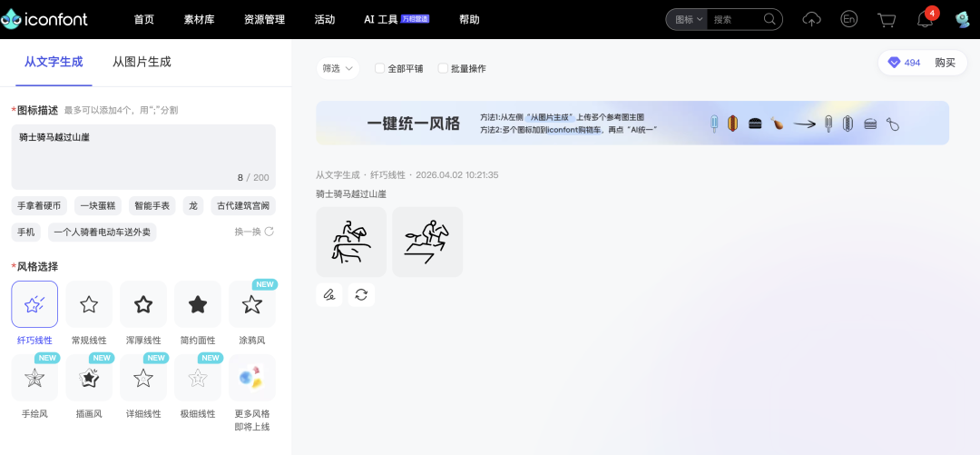Click the regenerate refresh icon below results
The height and width of the screenshot is (455, 980).
click(x=361, y=294)
